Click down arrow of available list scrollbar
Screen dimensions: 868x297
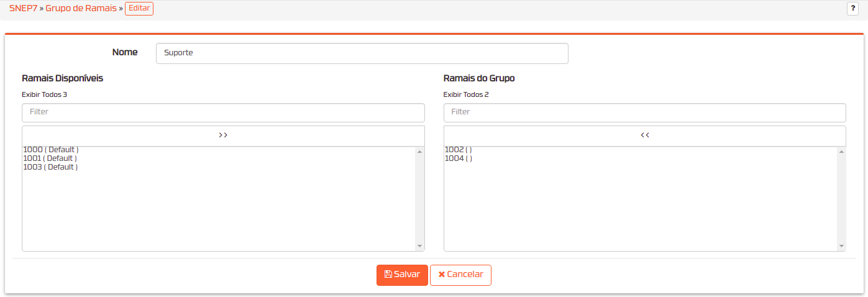click(x=420, y=247)
